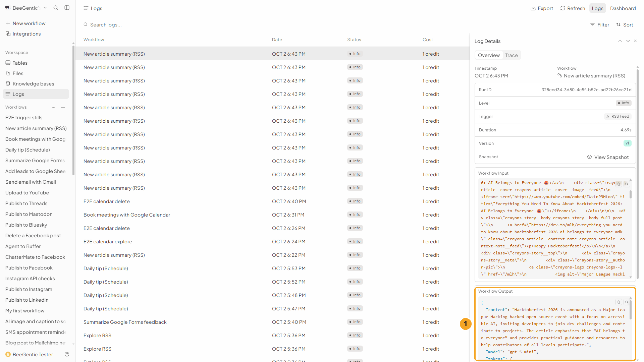This screenshot has width=644, height=362.
Task: Open View Snapshot link
Action: click(x=608, y=157)
